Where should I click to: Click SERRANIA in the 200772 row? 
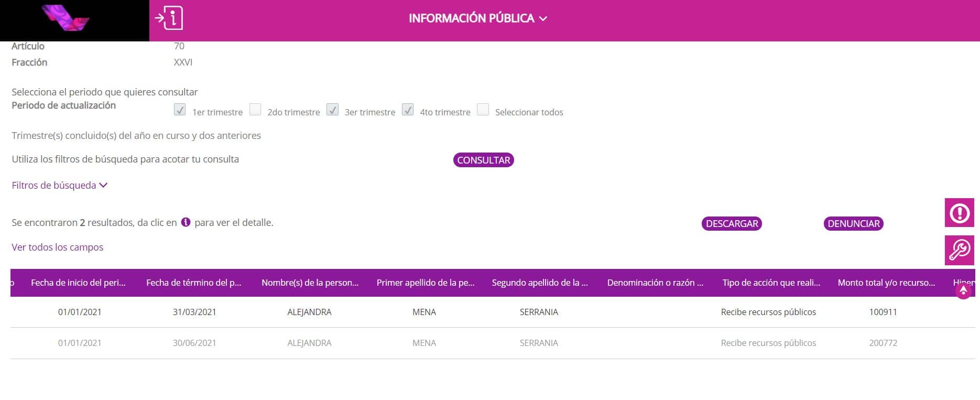[539, 343]
